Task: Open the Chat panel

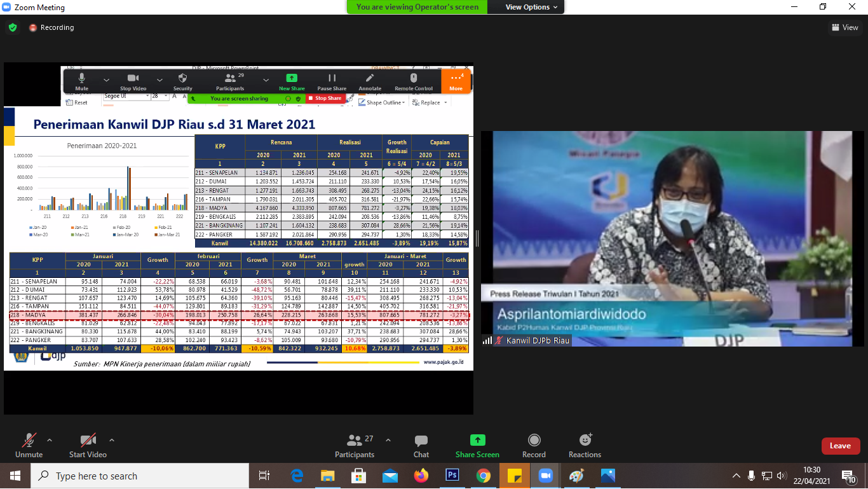Action: pos(421,441)
